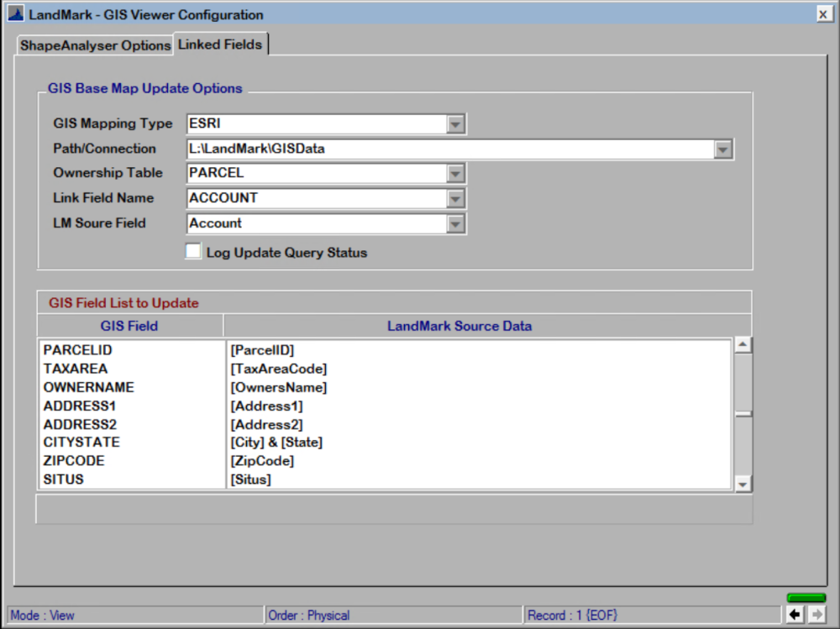Go to previous record with left arrow
This screenshot has width=840, height=629.
[795, 615]
